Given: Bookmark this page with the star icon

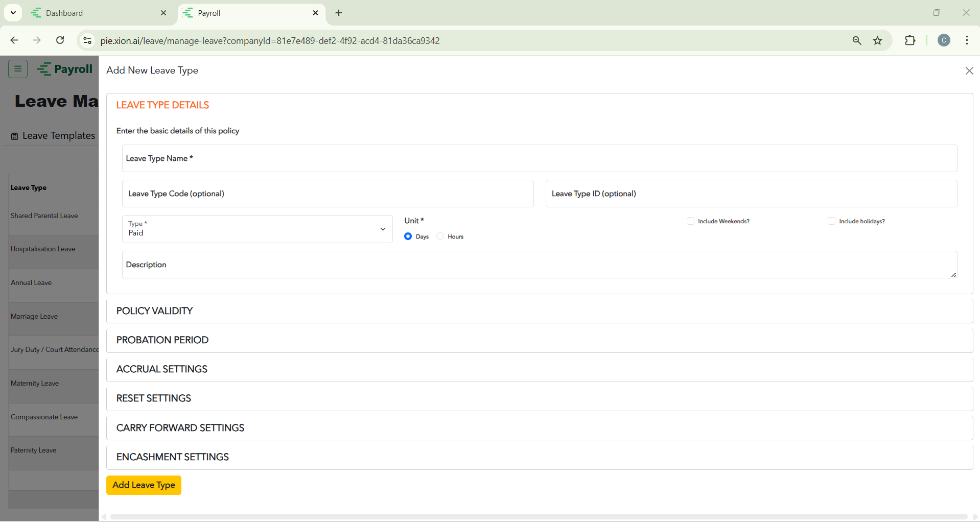Looking at the screenshot, I should tap(877, 40).
